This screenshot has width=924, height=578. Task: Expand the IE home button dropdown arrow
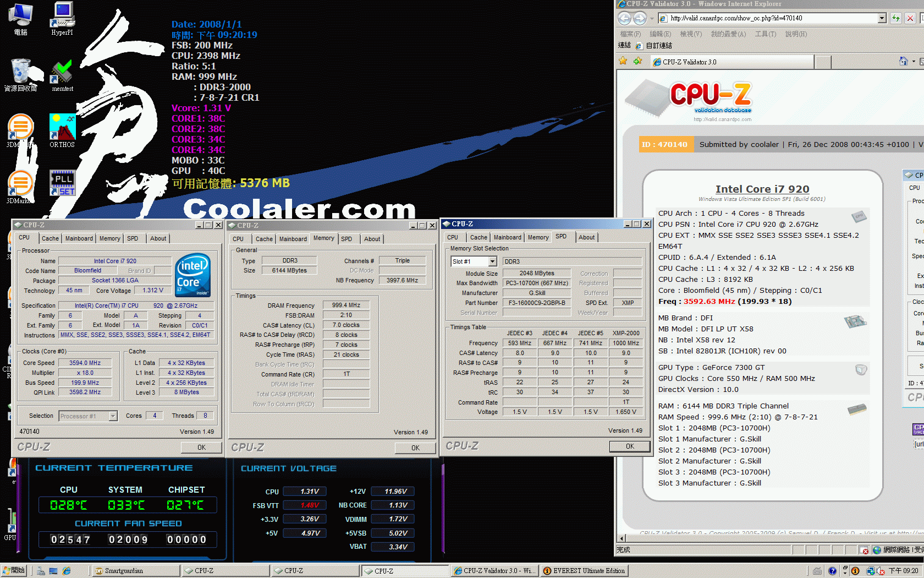(914, 62)
